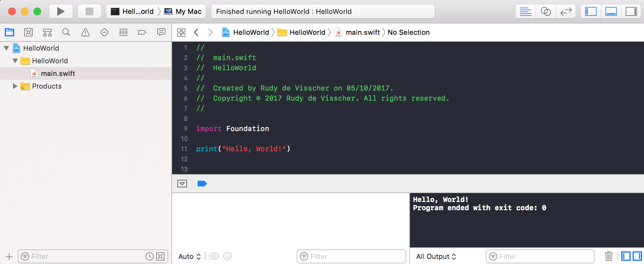Toggle breakpoints with blue breakpoint icon
Image resolution: width=644 pixels, height=264 pixels.
point(202,184)
